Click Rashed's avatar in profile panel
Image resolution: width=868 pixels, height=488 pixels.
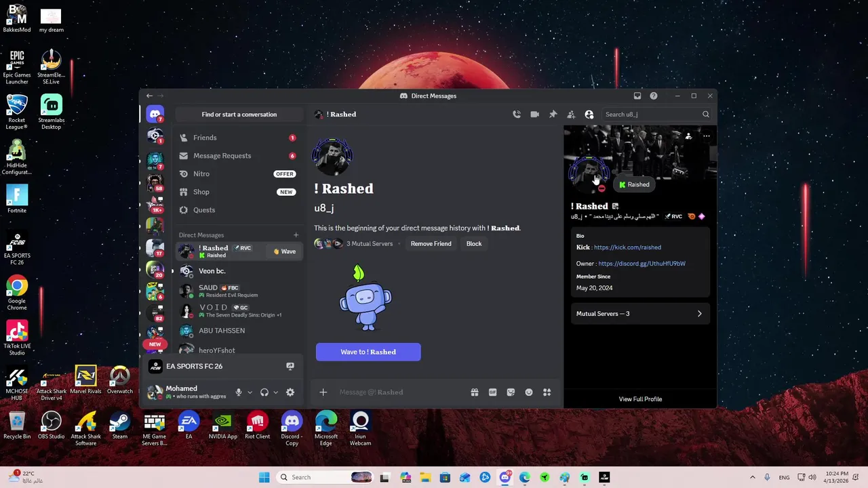coord(588,175)
